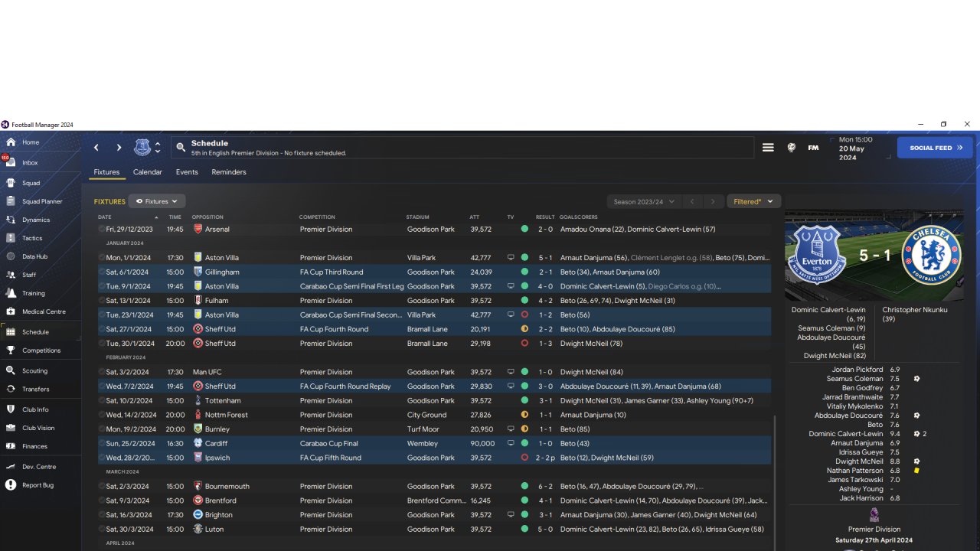Open the Finances section
The width and height of the screenshot is (980, 551).
pyautogui.click(x=34, y=447)
